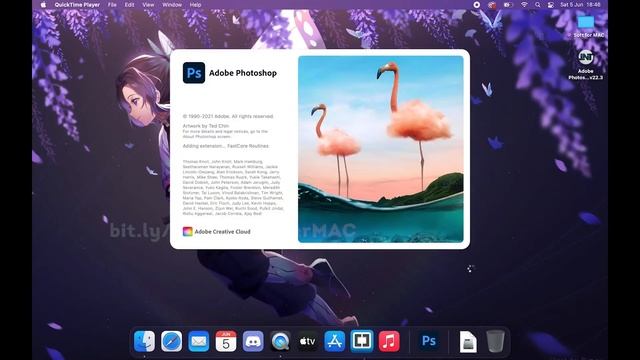Open Apple TV from the Dock
This screenshot has height=360, width=640.
tap(307, 341)
